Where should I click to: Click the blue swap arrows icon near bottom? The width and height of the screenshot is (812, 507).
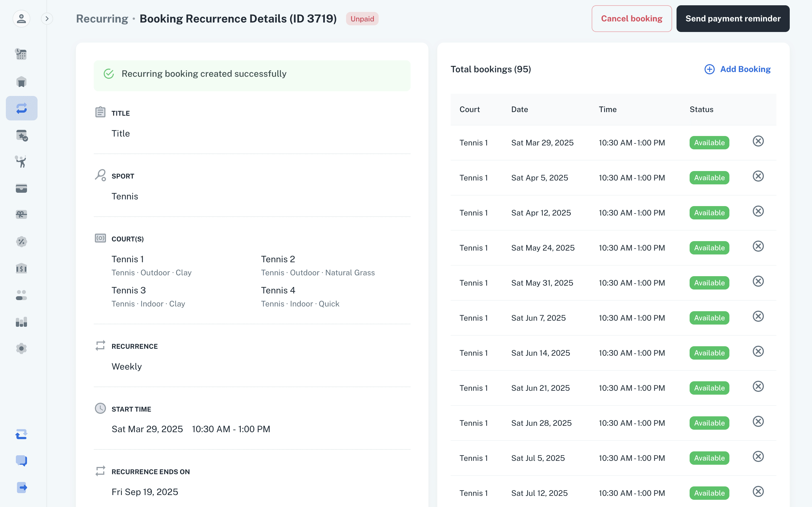(21, 434)
